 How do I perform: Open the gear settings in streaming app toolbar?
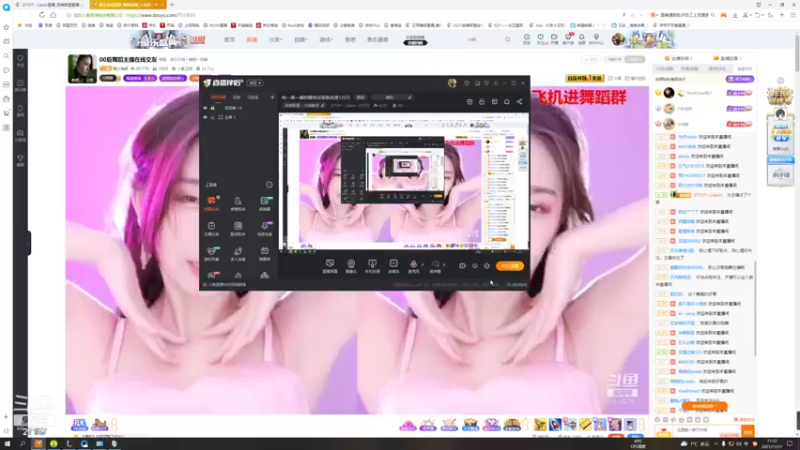click(x=487, y=266)
